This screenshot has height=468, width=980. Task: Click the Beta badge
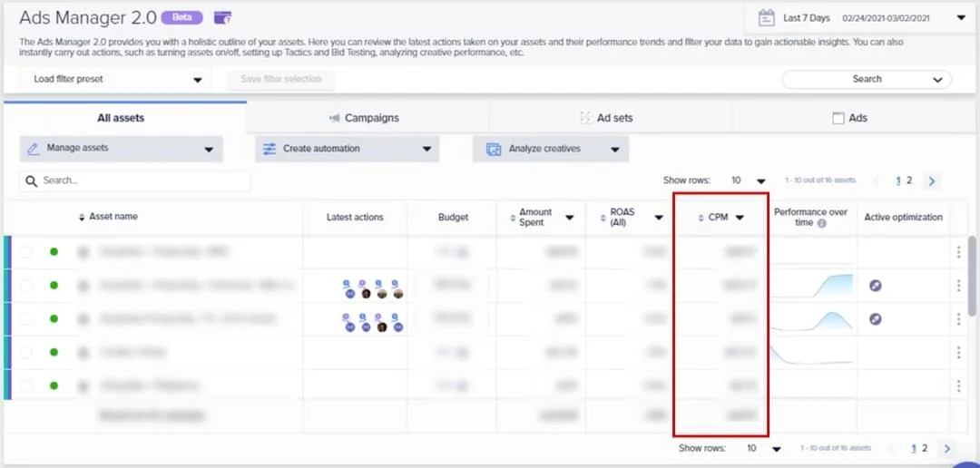pos(181,17)
